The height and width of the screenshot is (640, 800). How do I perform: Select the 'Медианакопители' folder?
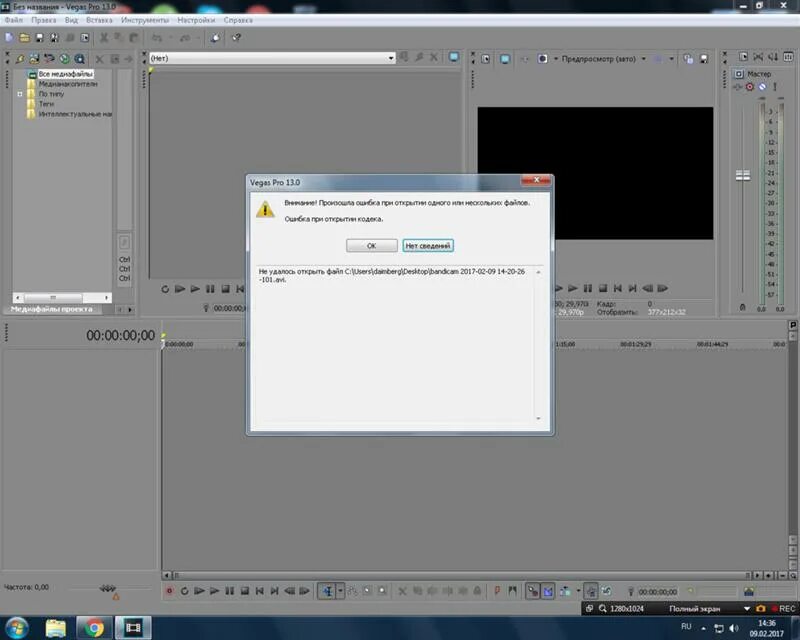coord(67,84)
